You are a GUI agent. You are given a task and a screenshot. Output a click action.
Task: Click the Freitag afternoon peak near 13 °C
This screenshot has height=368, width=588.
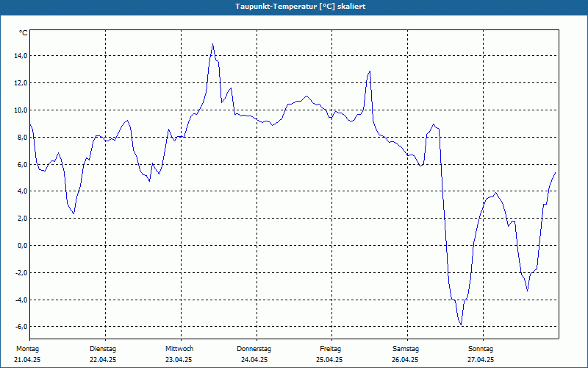[370, 71]
